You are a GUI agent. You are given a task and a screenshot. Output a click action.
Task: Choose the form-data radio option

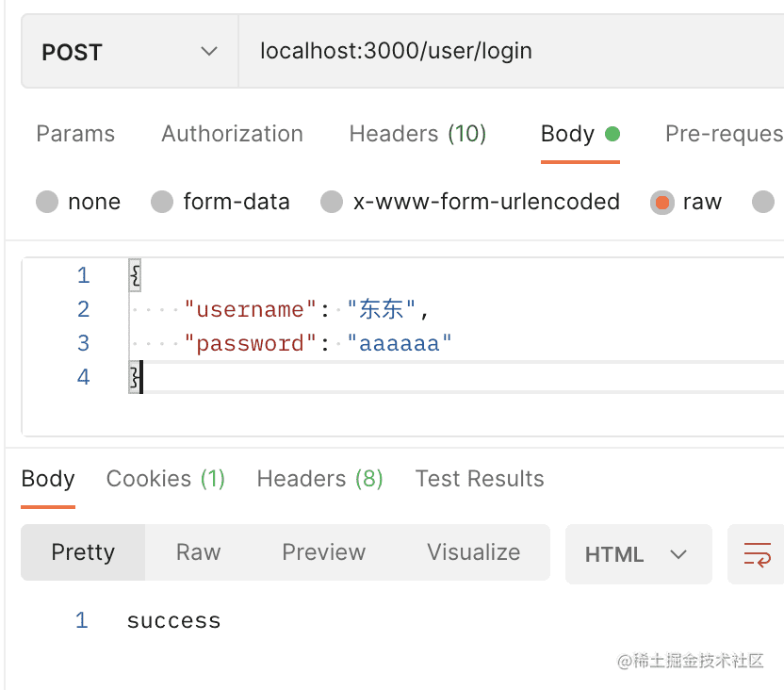163,202
